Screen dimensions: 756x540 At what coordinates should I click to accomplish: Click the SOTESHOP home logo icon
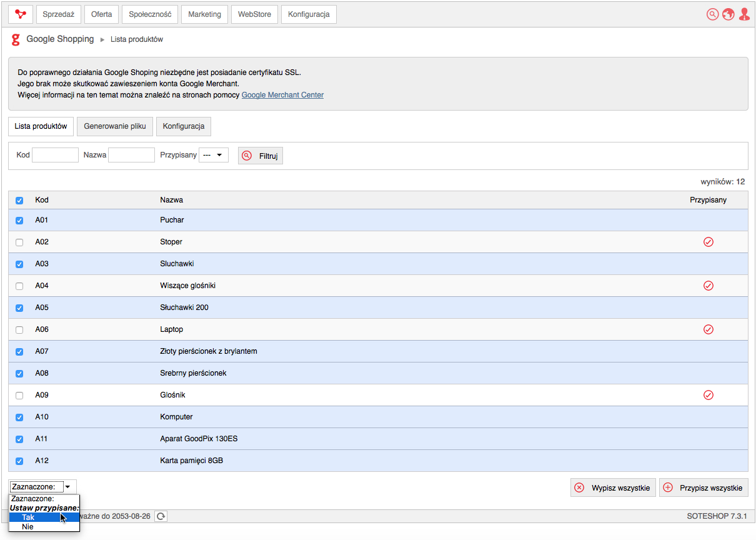pos(21,14)
